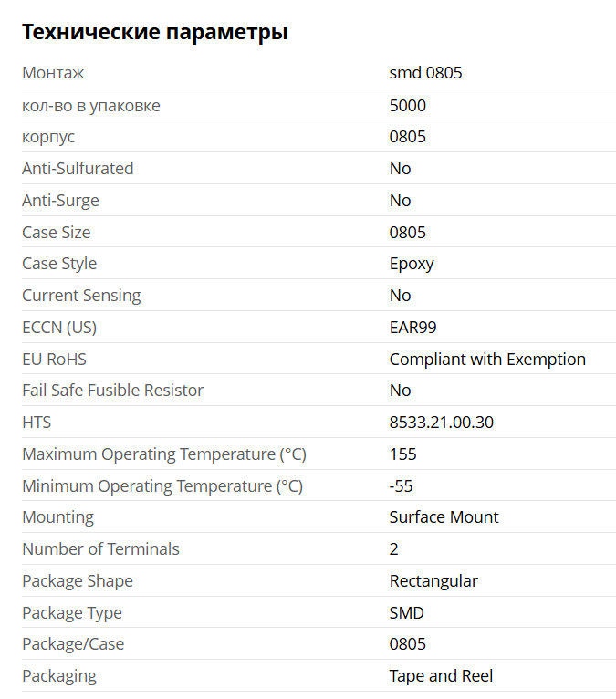The image size is (616, 699).
Task: Click the Compliant with Exemption text
Action: point(487,360)
